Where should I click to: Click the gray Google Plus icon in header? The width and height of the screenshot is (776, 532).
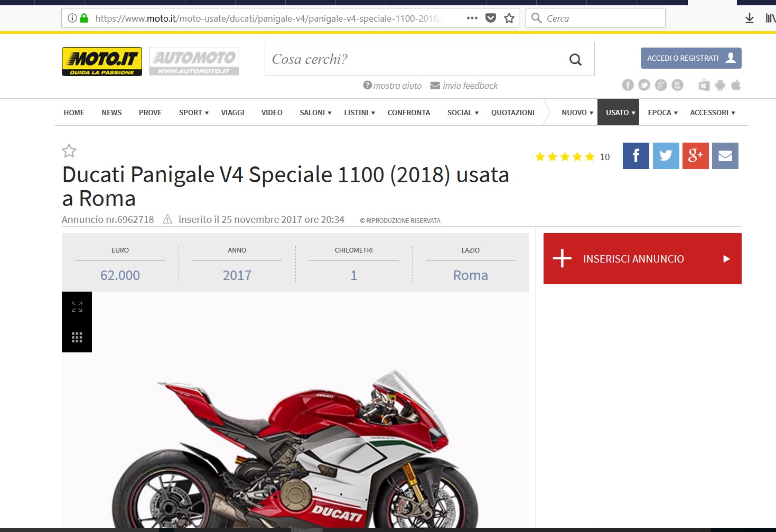661,85
